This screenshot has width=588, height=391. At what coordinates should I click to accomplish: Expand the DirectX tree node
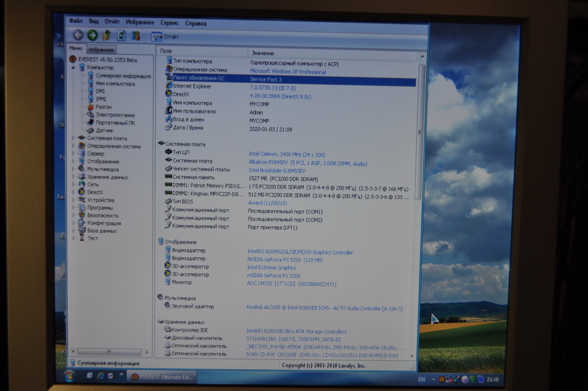[73, 192]
